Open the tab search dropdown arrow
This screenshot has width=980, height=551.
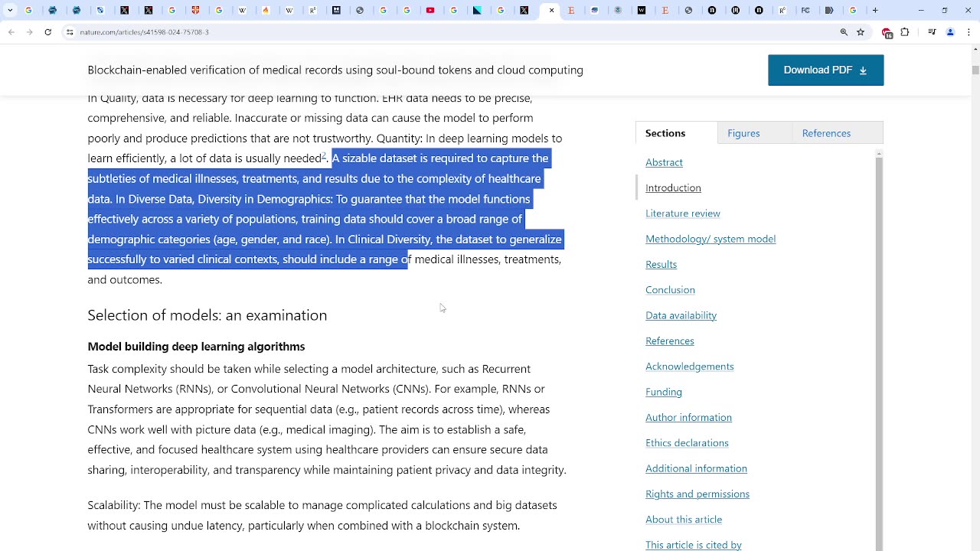10,11
